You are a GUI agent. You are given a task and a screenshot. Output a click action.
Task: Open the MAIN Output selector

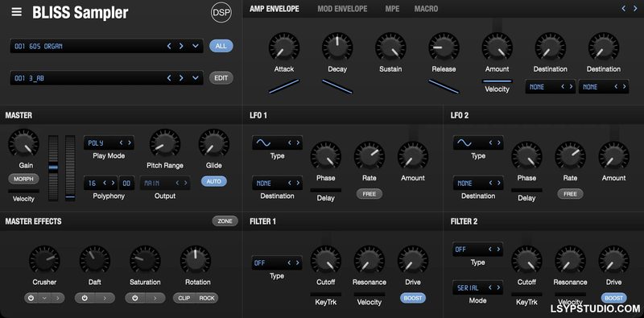coord(165,184)
